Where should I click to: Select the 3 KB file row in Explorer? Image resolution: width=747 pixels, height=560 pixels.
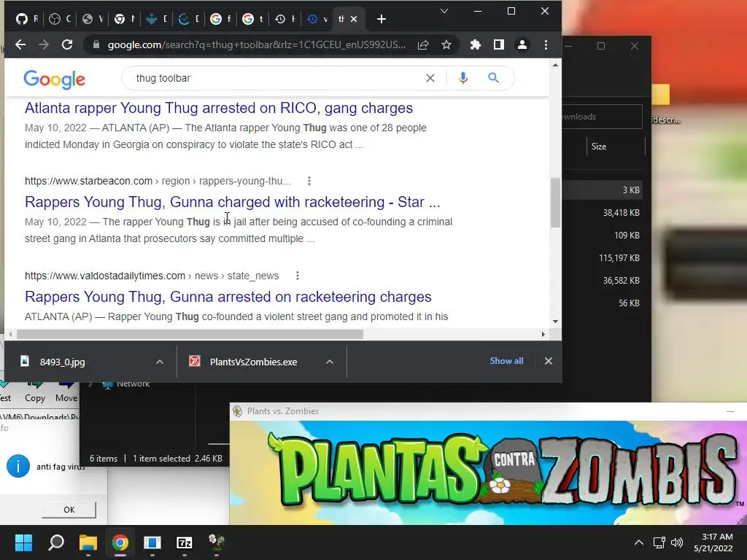(603, 190)
